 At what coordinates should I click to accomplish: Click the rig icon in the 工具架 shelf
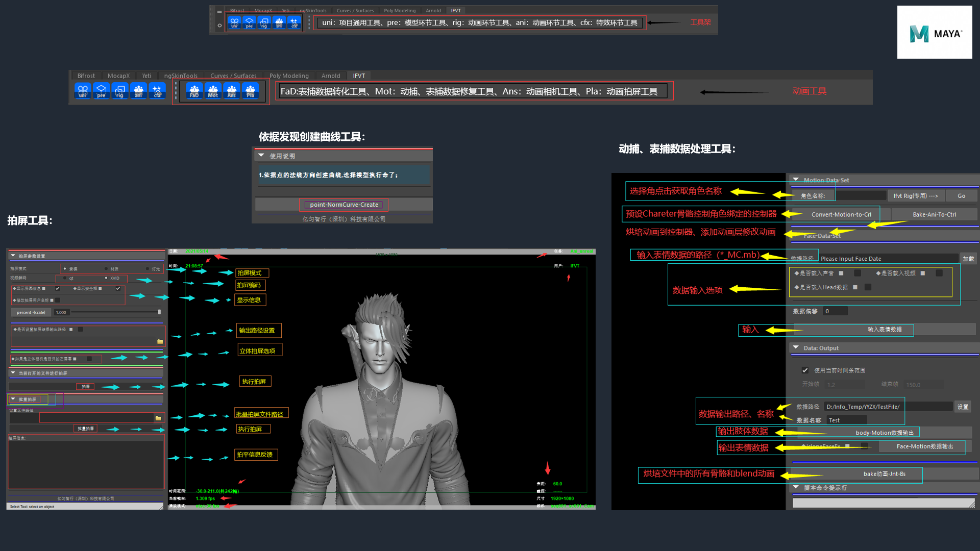tap(264, 23)
